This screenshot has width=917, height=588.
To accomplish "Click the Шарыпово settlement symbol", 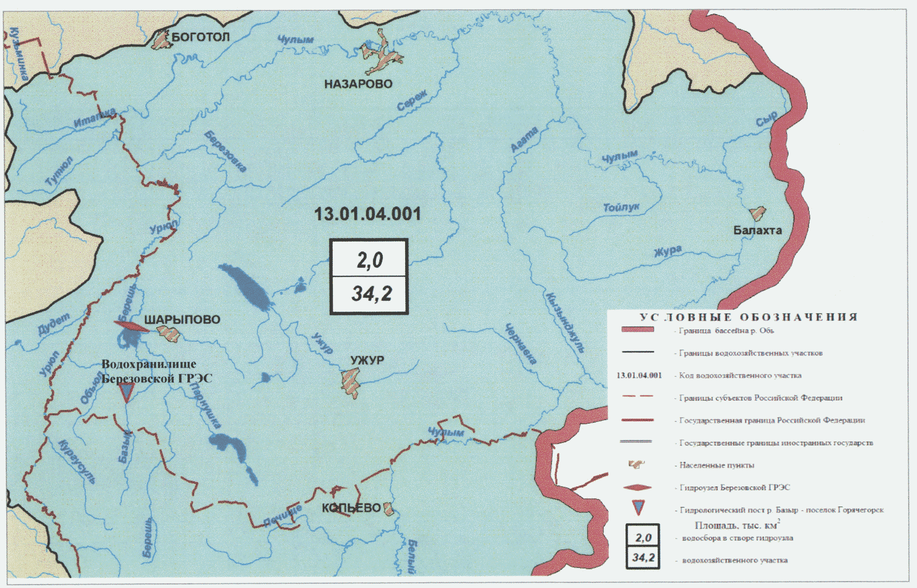I will pos(169,334).
